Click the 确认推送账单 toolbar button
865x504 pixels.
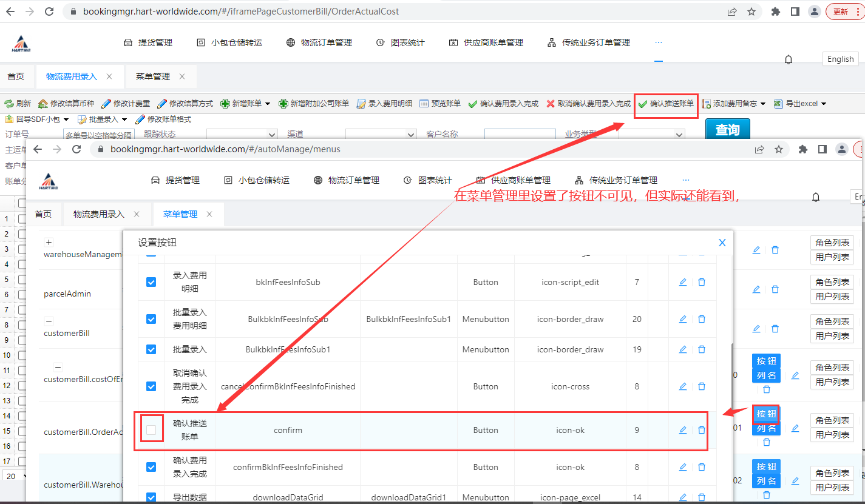click(x=666, y=104)
